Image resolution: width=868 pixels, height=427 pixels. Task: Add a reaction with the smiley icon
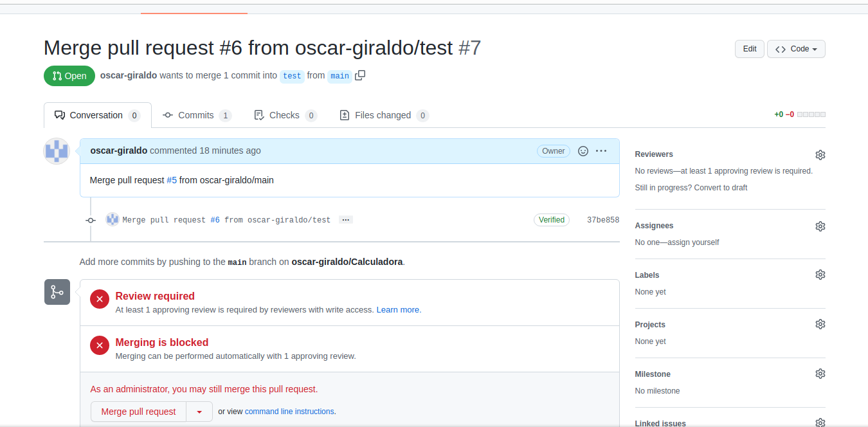tap(583, 151)
